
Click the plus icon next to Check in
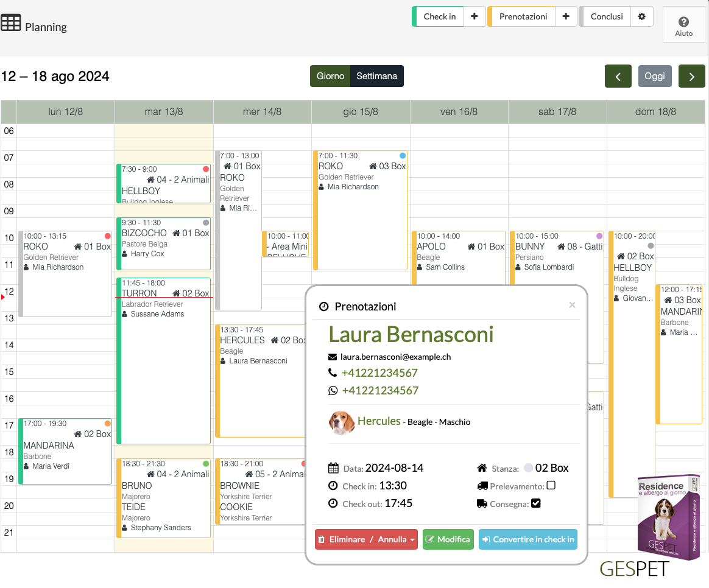tap(474, 16)
